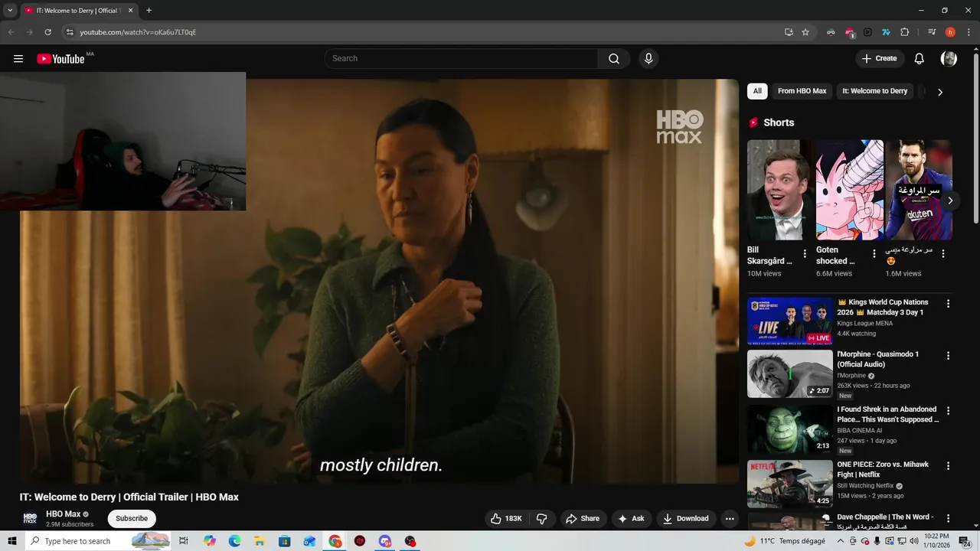Go back in browser history
The height and width of the screenshot is (551, 980).
click(x=11, y=32)
